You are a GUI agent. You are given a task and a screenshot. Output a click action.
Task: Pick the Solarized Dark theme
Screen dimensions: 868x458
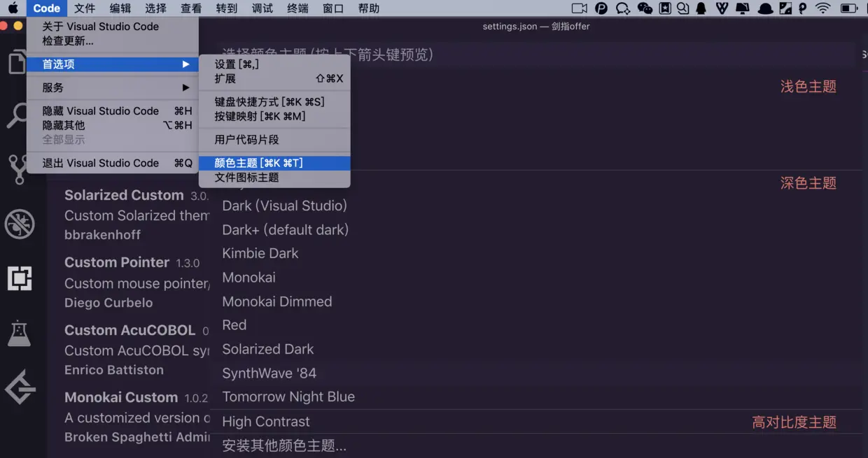535,349
